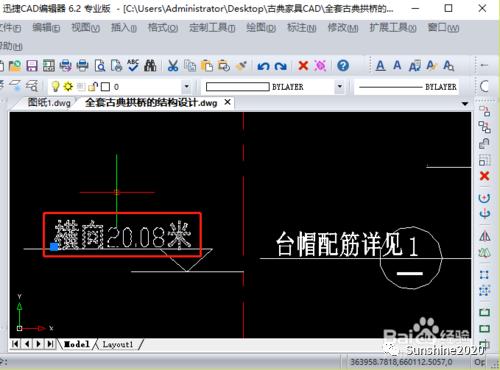Image resolution: width=500 pixels, height=370 pixels.
Task: Click the coordinates readout in status bar
Action: (x=401, y=362)
